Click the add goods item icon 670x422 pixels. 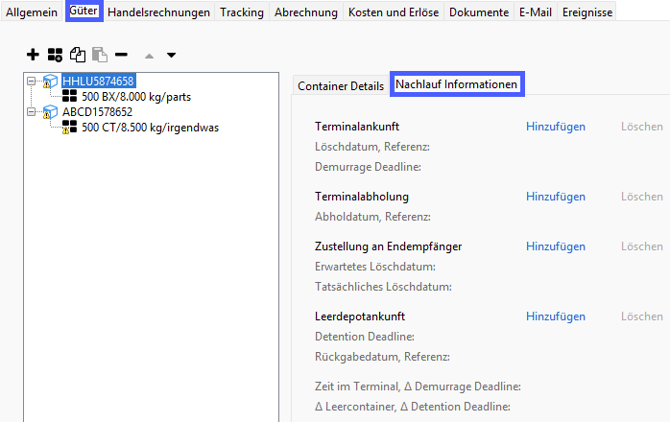tap(55, 55)
